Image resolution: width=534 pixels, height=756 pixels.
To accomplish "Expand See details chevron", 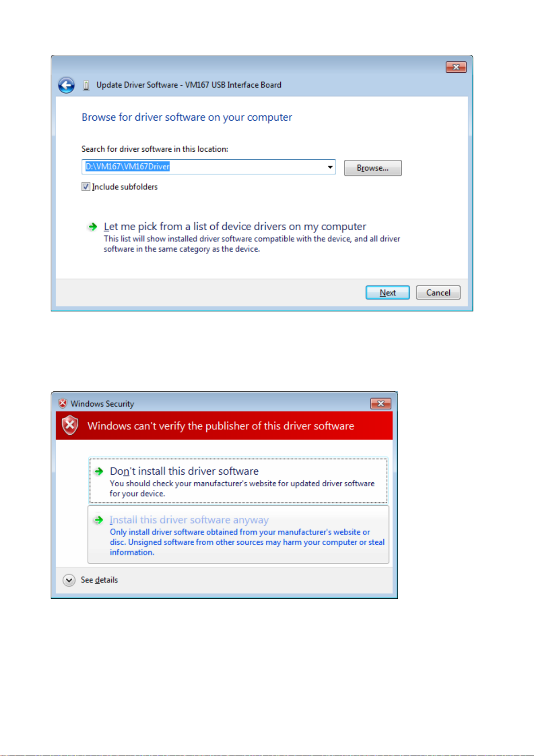I will [69, 580].
